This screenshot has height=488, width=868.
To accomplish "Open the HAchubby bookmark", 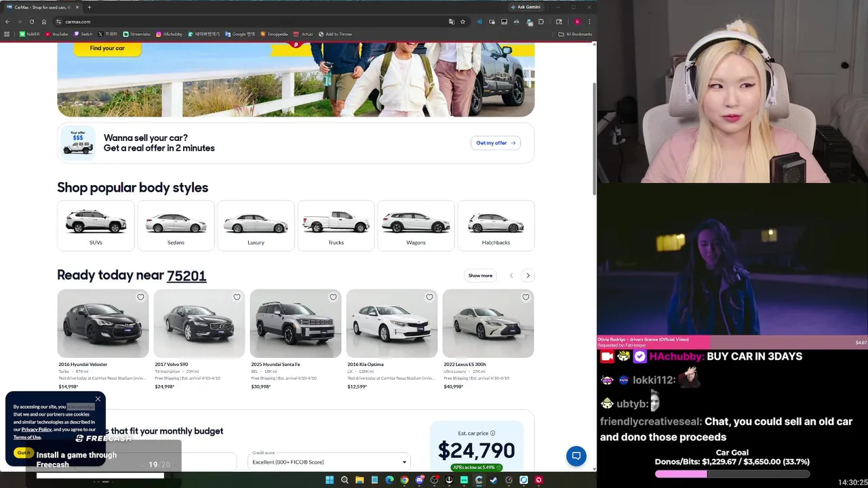I will click(x=170, y=34).
